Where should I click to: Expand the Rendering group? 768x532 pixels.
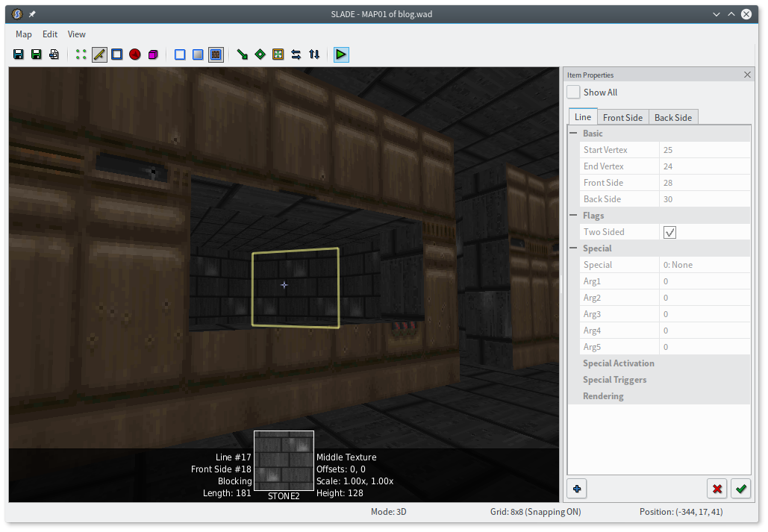[603, 396]
